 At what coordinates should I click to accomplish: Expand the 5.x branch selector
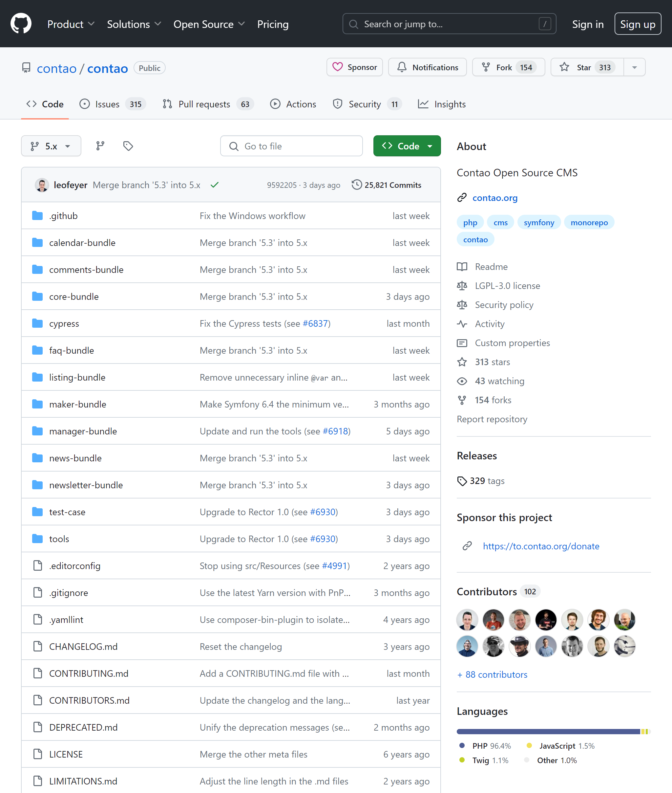coord(51,146)
